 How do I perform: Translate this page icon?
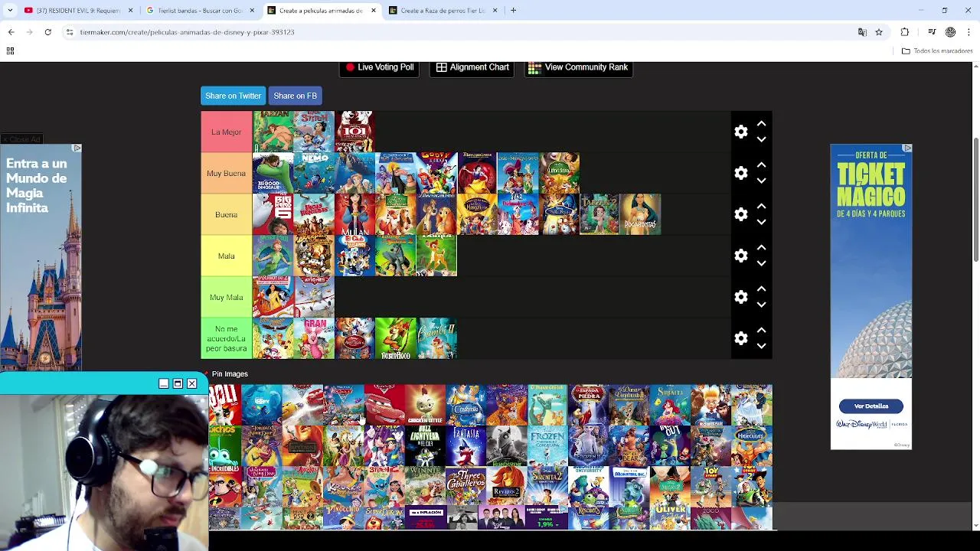click(x=862, y=32)
